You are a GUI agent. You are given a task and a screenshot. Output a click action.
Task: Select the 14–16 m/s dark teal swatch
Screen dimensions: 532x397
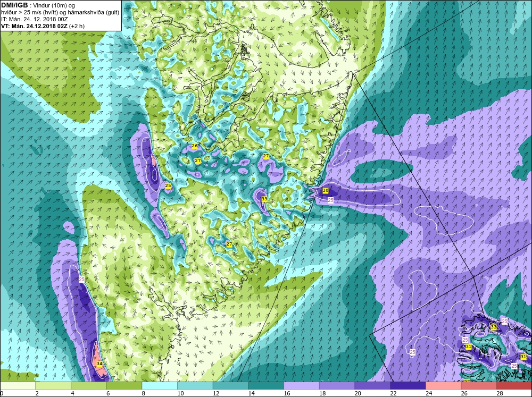pyautogui.click(x=265, y=386)
